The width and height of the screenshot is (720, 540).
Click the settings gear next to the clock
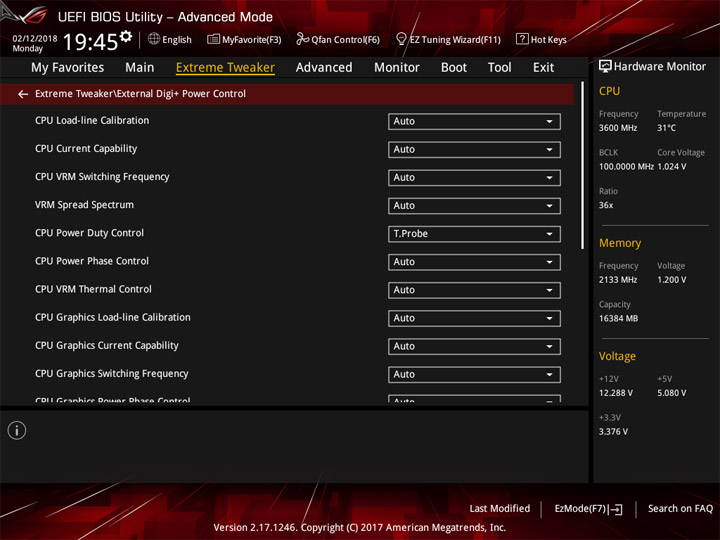point(126,36)
